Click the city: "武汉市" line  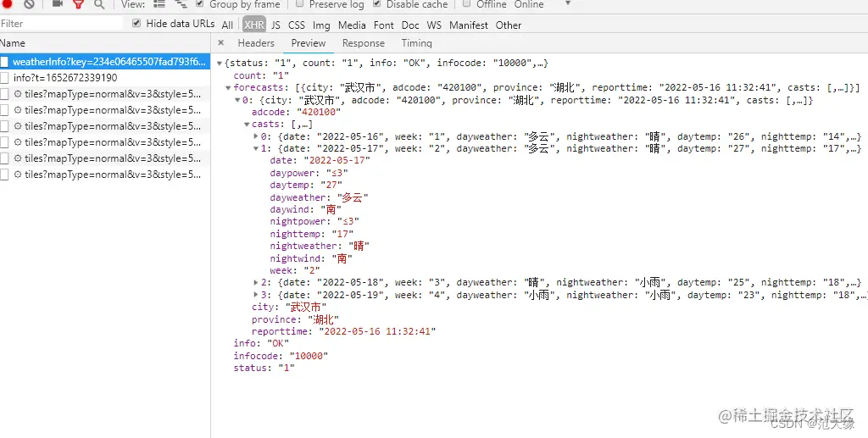[289, 307]
